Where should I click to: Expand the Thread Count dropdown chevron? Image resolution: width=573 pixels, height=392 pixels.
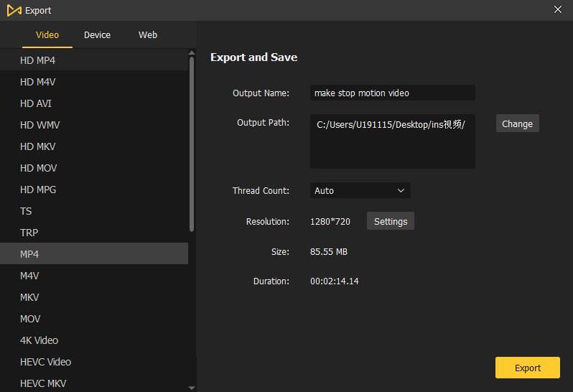[401, 191]
